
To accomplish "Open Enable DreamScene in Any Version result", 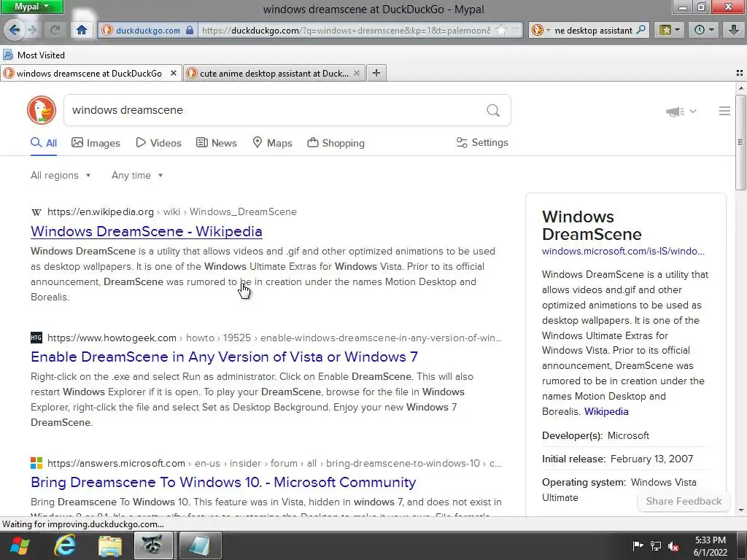I will 224,357.
